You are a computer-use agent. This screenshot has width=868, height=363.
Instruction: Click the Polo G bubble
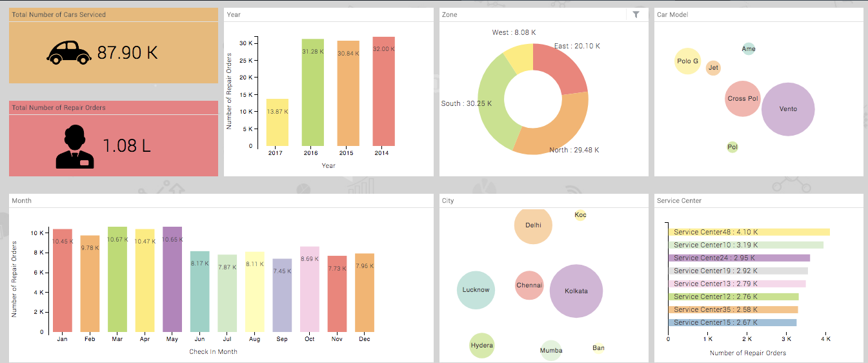point(687,61)
